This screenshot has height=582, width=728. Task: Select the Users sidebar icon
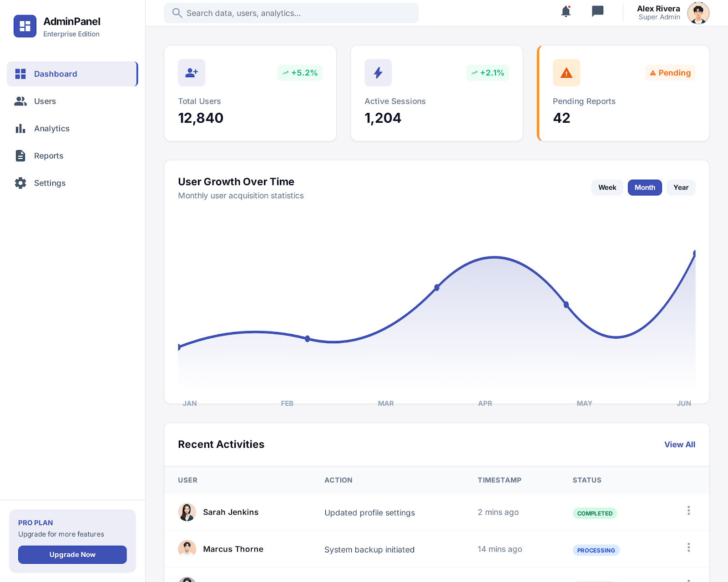[x=20, y=101]
